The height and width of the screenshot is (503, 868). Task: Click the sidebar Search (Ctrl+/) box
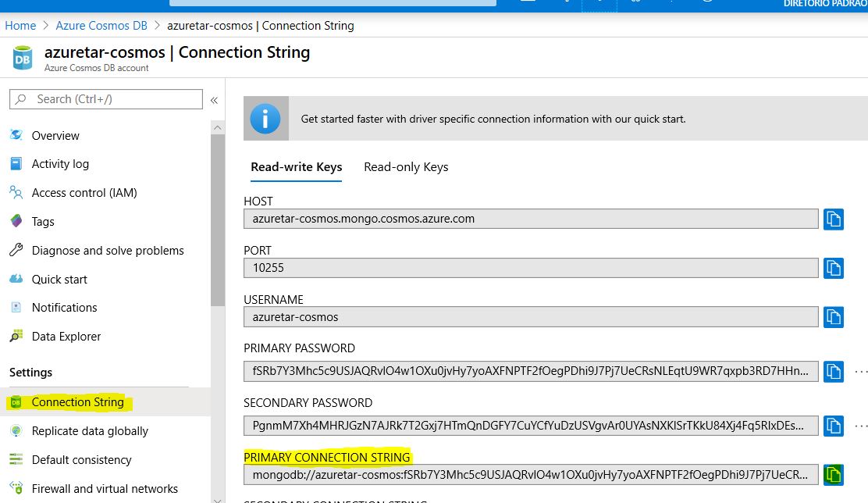tap(105, 99)
